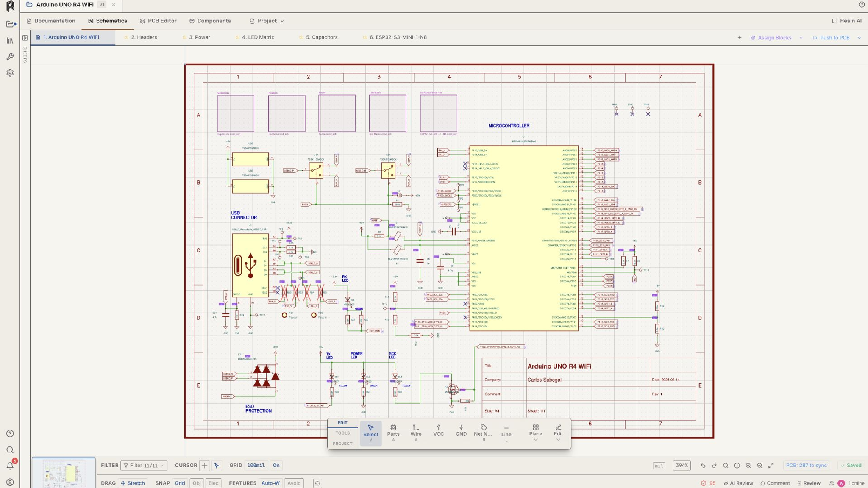This screenshot has width=868, height=488.
Task: Click the Assign Blocks button
Action: [771, 38]
